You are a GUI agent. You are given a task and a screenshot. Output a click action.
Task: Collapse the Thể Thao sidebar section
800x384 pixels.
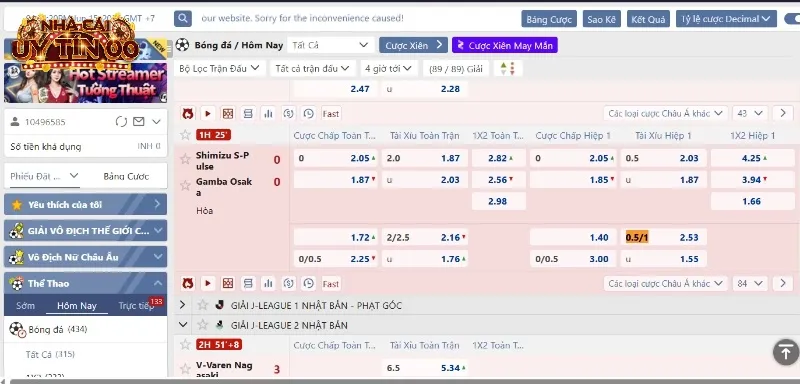pos(158,284)
